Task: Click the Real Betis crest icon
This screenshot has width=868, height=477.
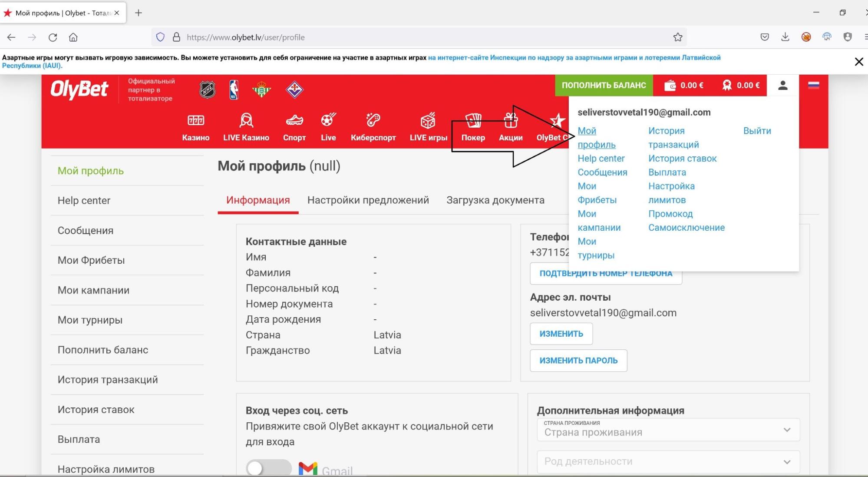Action: coord(261,90)
